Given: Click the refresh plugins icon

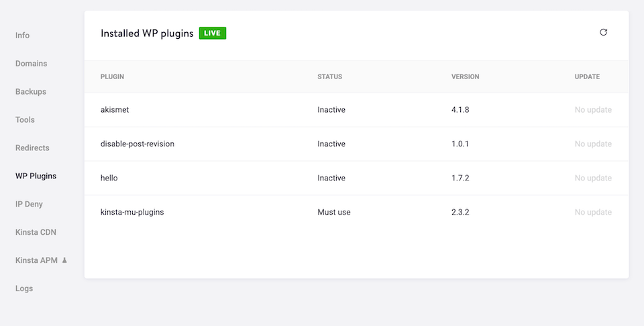Looking at the screenshot, I should pyautogui.click(x=603, y=32).
